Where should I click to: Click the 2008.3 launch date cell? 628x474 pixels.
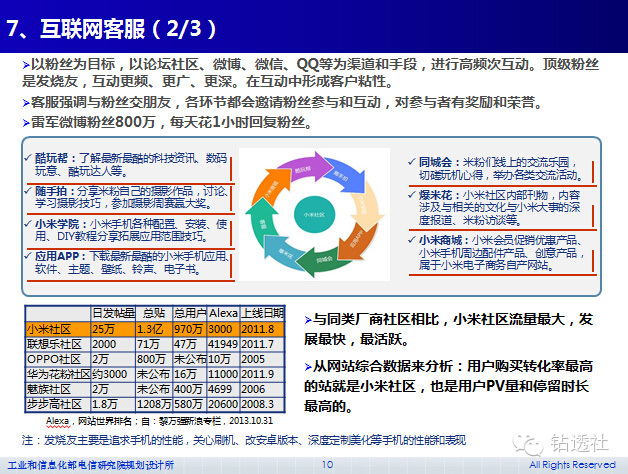click(262, 404)
